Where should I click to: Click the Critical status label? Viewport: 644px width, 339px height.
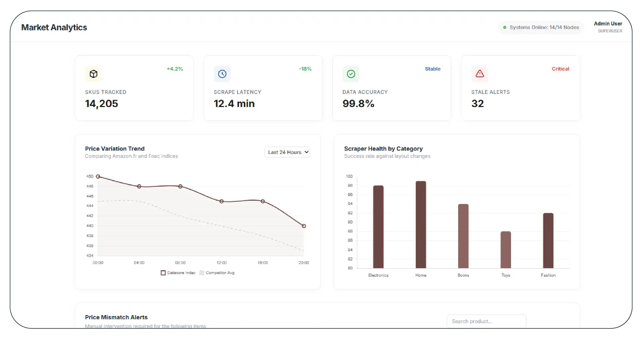(x=560, y=69)
